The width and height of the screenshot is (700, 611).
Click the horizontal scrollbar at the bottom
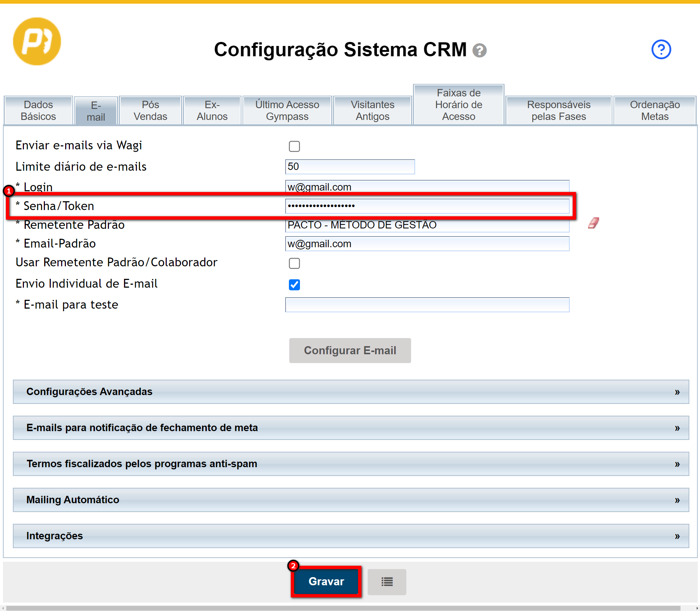342,608
